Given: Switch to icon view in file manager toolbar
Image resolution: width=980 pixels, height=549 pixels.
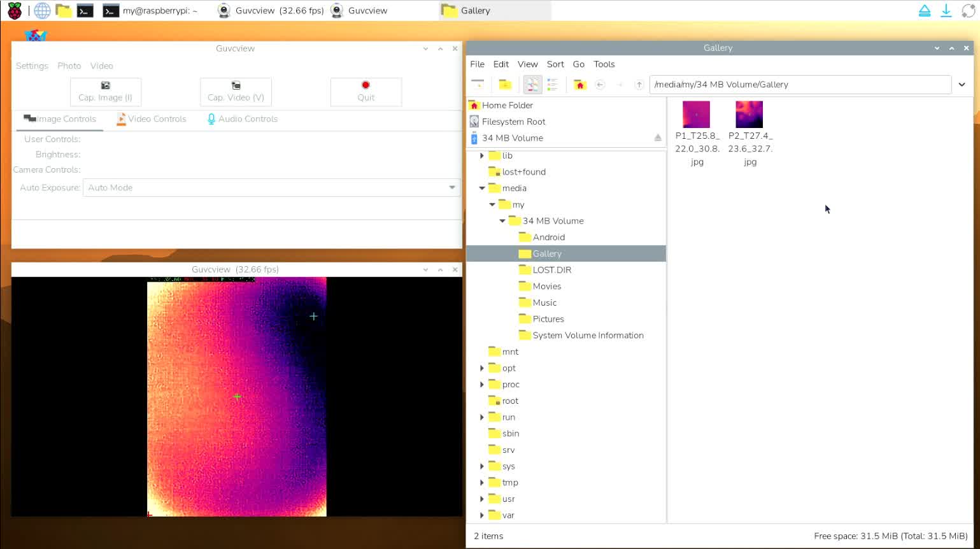Looking at the screenshot, I should pos(532,85).
